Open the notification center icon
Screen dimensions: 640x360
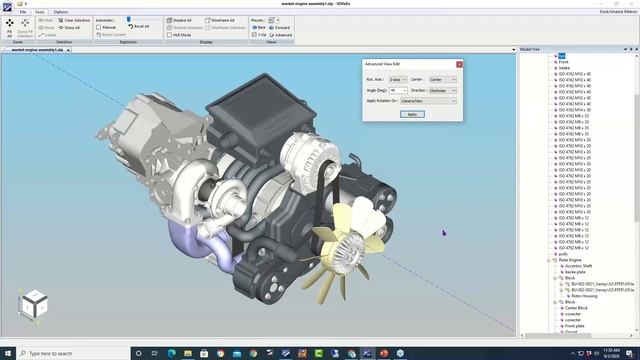pyautogui.click(x=629, y=353)
